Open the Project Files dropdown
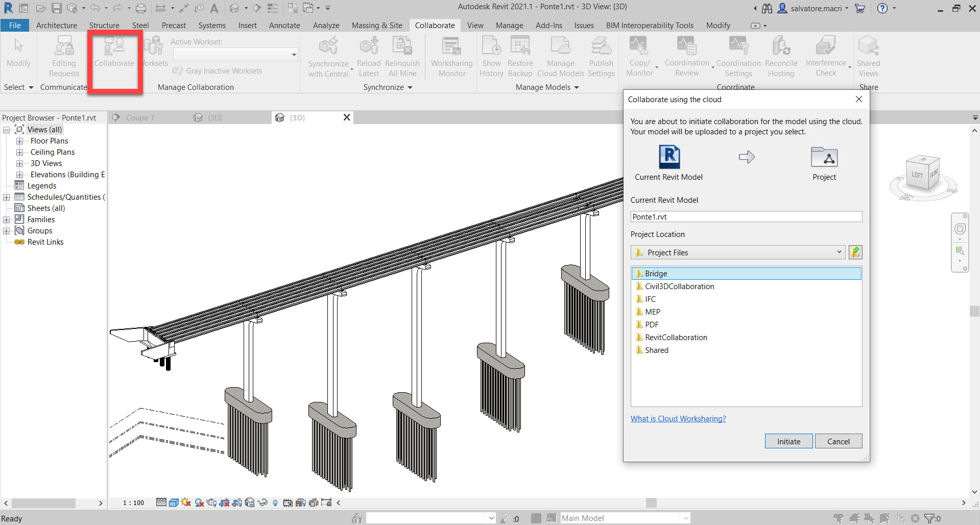 coord(737,252)
